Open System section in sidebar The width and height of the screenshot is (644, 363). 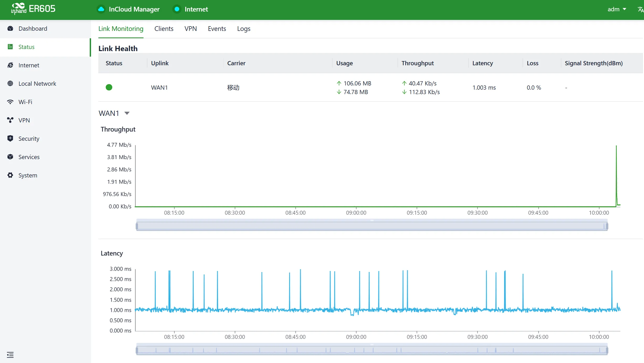coord(45,175)
